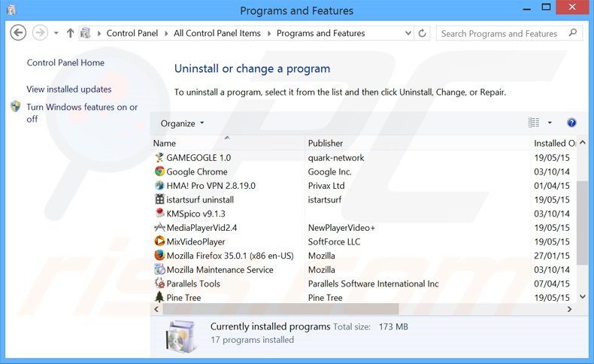Select the Parallels Tools icon
Image resolution: width=594 pixels, height=364 pixels.
click(x=159, y=283)
